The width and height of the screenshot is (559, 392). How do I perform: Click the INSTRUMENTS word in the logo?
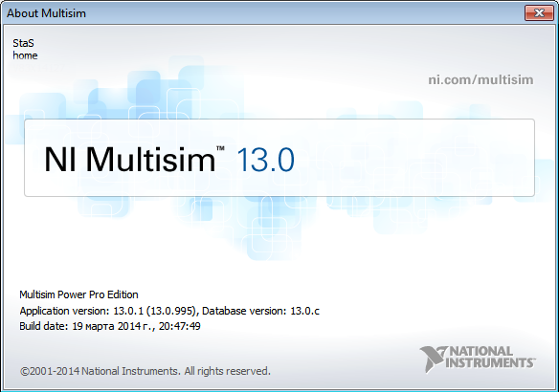tap(490, 363)
